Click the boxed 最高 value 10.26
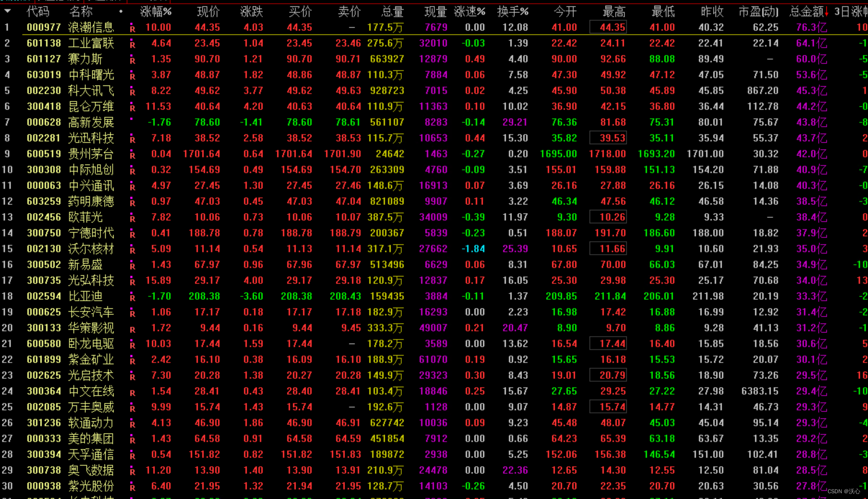This screenshot has height=499, width=868. pyautogui.click(x=608, y=217)
